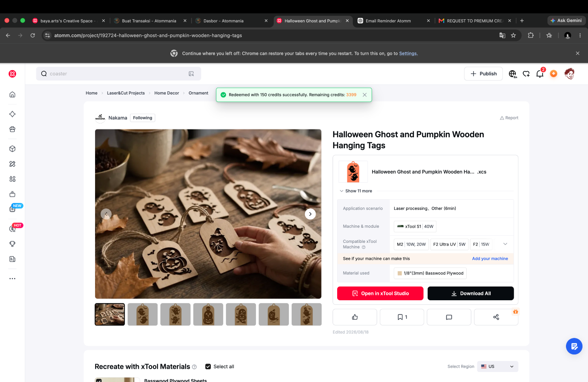The height and width of the screenshot is (382, 588).
Task: Click the browser address bar URL
Action: 148,35
